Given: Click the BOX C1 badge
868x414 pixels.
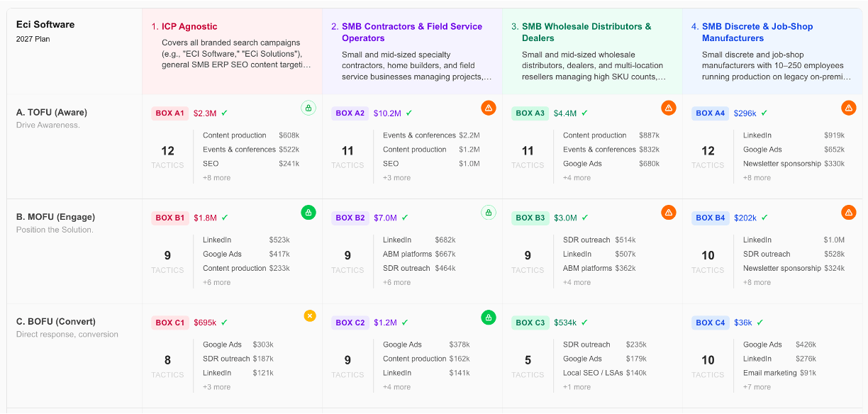Looking at the screenshot, I should tap(170, 323).
